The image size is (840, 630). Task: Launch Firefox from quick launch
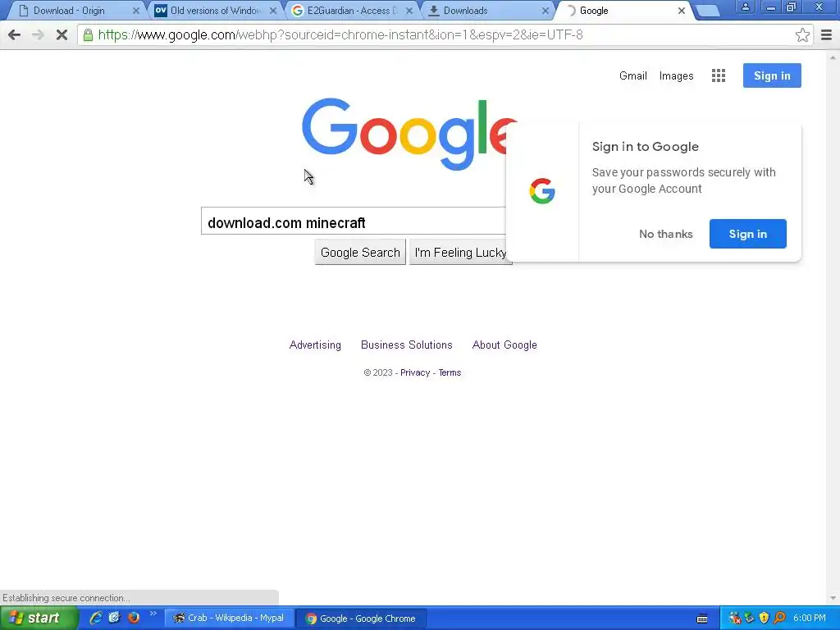pos(134,618)
